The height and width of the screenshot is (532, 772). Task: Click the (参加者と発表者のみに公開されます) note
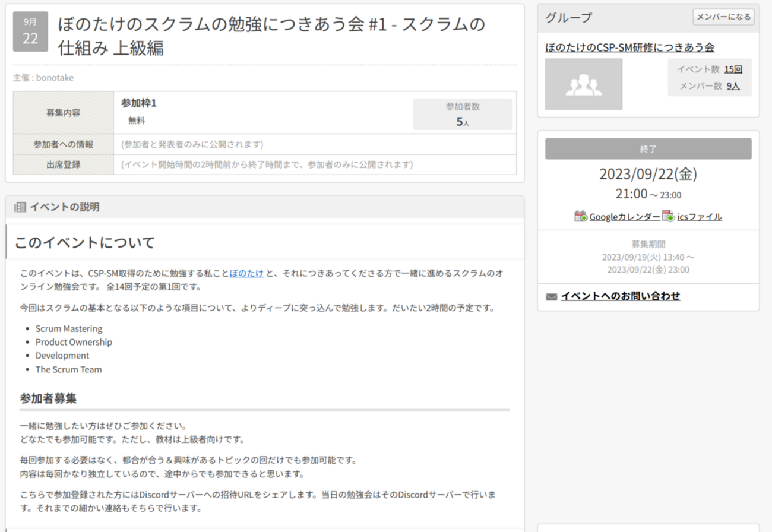(x=192, y=144)
